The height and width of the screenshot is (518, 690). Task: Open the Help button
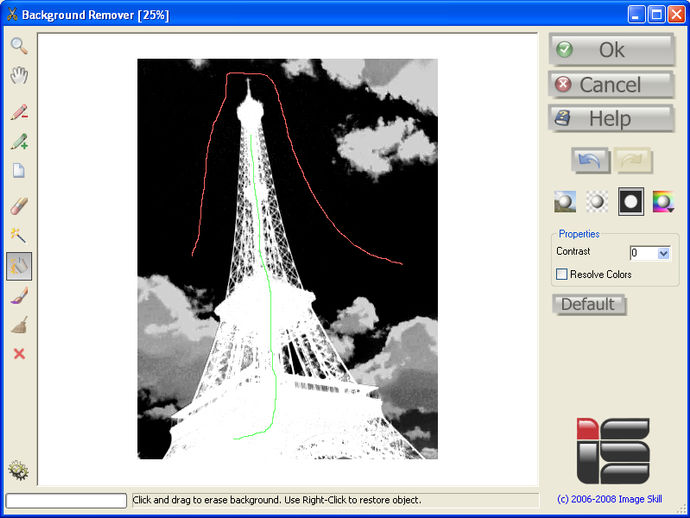(611, 118)
